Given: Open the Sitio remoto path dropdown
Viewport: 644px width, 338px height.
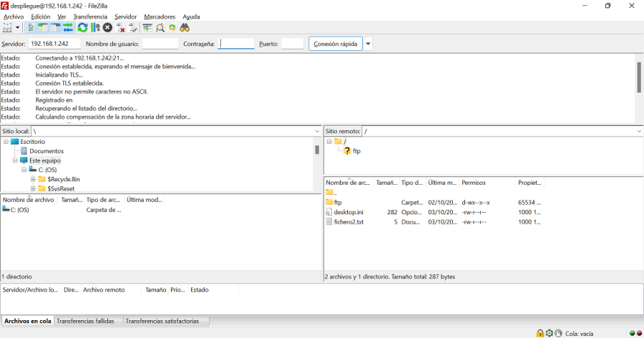Looking at the screenshot, I should click(x=639, y=132).
